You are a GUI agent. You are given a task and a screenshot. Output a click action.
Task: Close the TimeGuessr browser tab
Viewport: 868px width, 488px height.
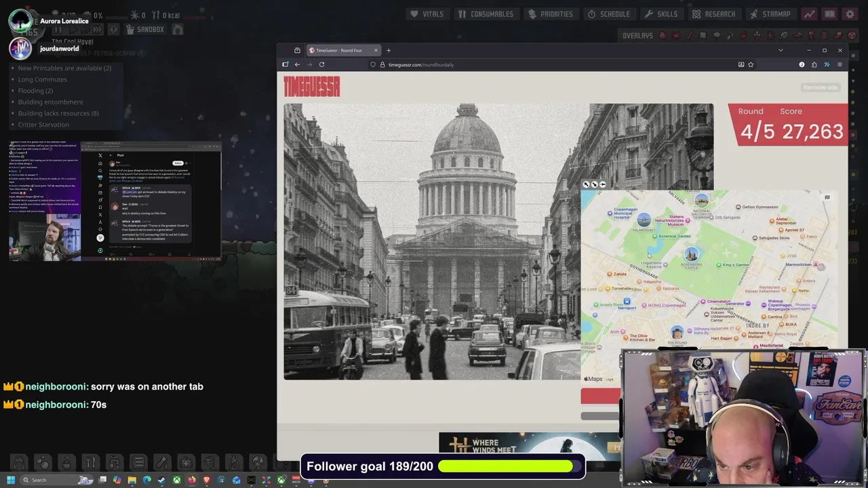point(374,50)
